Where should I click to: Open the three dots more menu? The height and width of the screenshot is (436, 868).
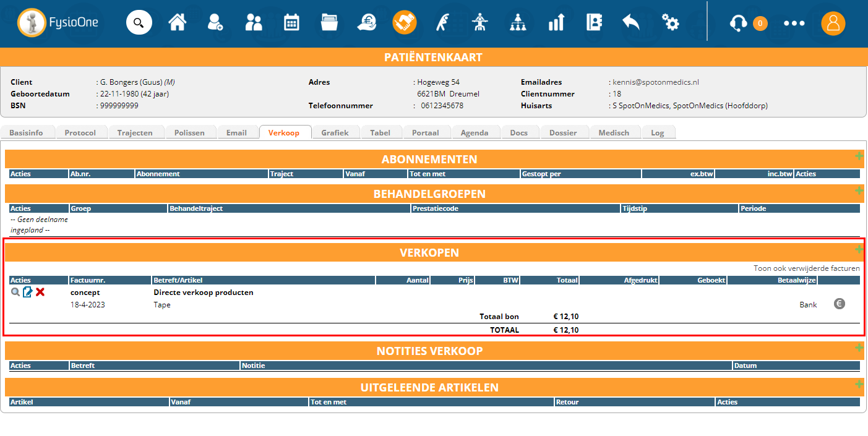794,24
